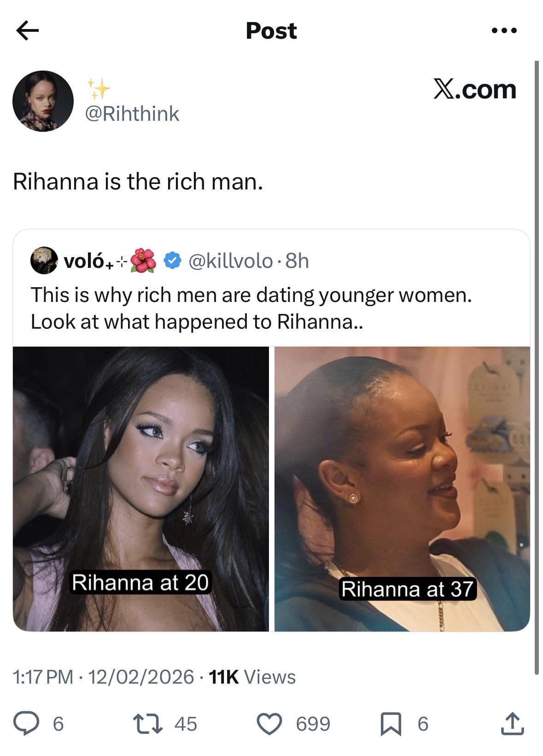Open the three-dot more options menu

click(x=504, y=31)
